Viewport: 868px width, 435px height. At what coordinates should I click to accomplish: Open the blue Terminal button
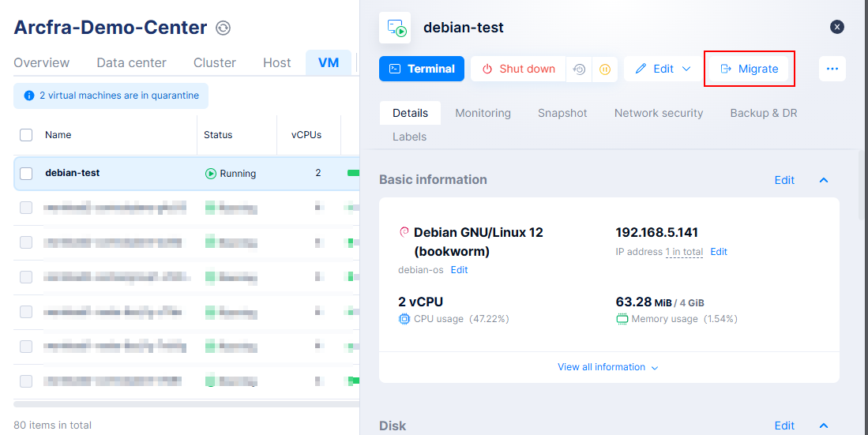point(422,69)
